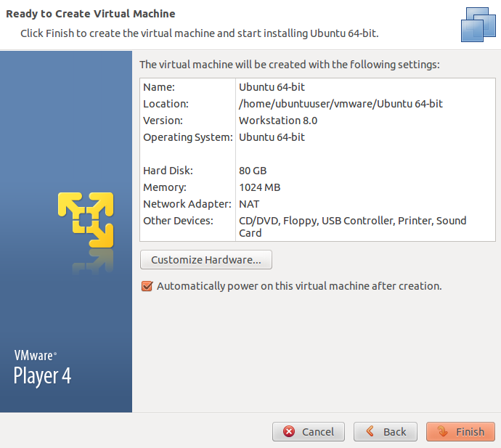Click the Operating System: label
Screen dimensions: 501x448
pos(188,137)
